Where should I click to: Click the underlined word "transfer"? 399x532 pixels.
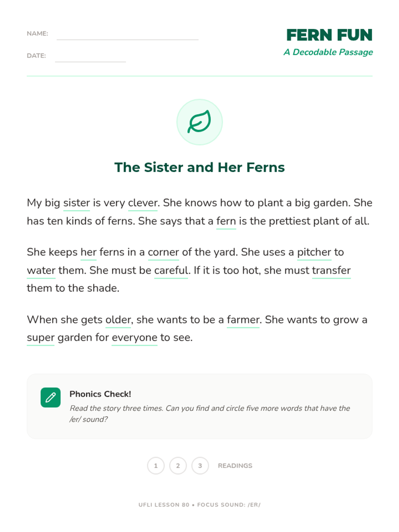pyautogui.click(x=331, y=270)
